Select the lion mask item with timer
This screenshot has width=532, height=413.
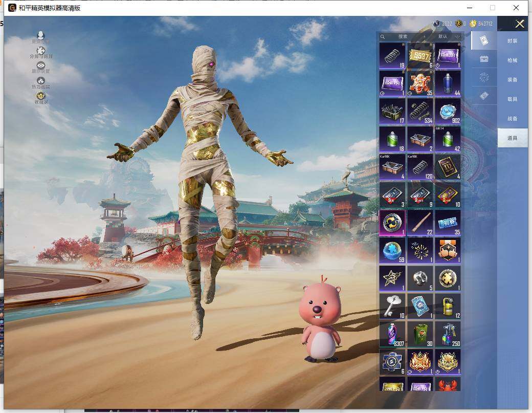(x=448, y=362)
